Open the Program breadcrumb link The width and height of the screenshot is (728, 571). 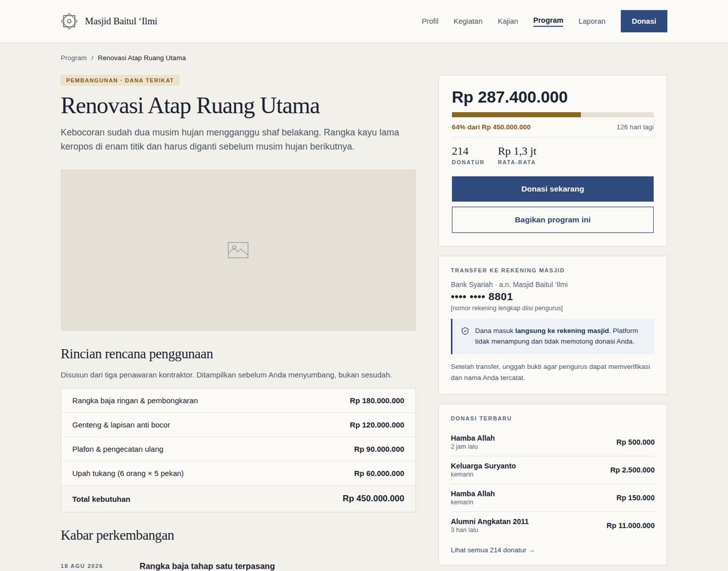[x=74, y=58]
